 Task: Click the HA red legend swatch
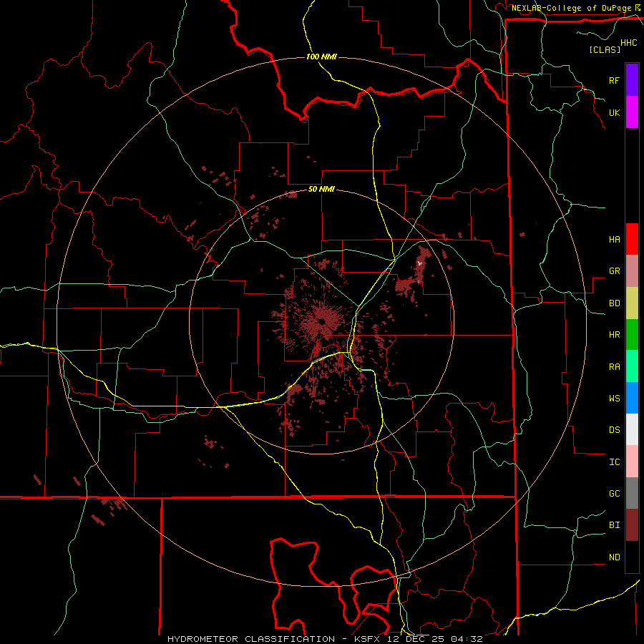pyautogui.click(x=632, y=239)
